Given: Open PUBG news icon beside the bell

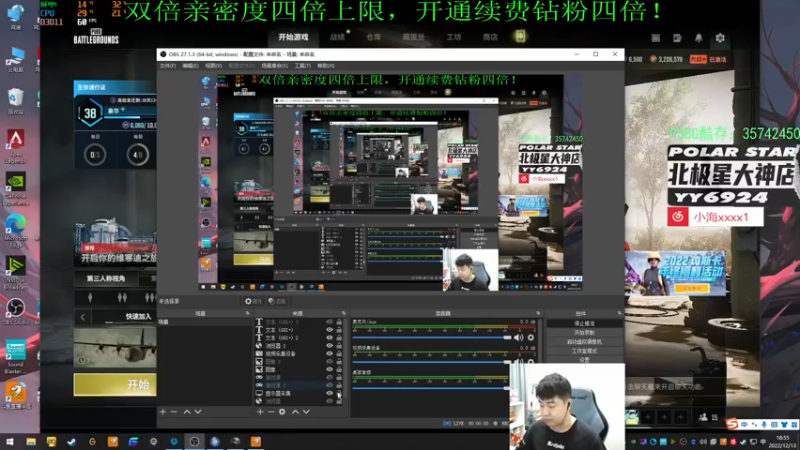Looking at the screenshot, I should [677, 38].
